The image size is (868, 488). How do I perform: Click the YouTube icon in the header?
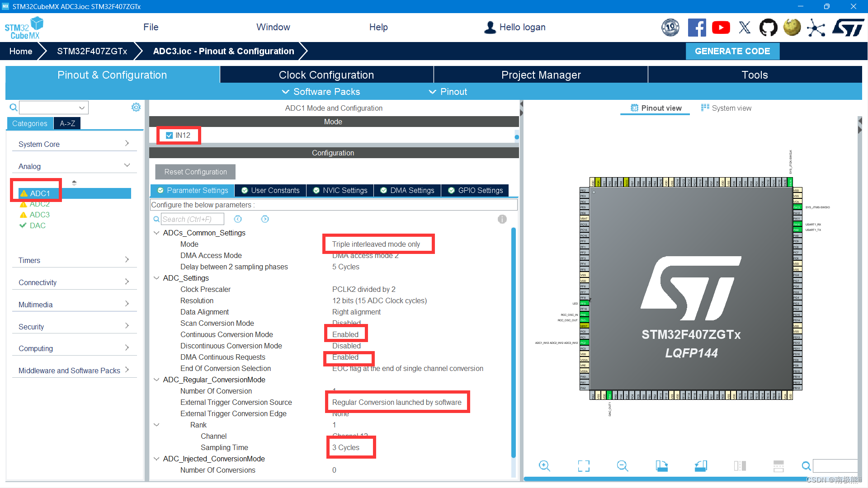tap(721, 27)
